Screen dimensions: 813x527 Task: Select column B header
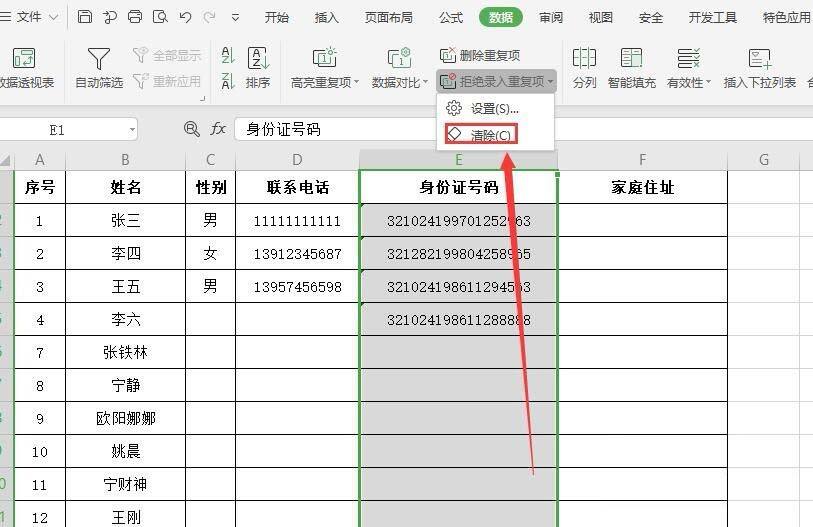point(125,160)
